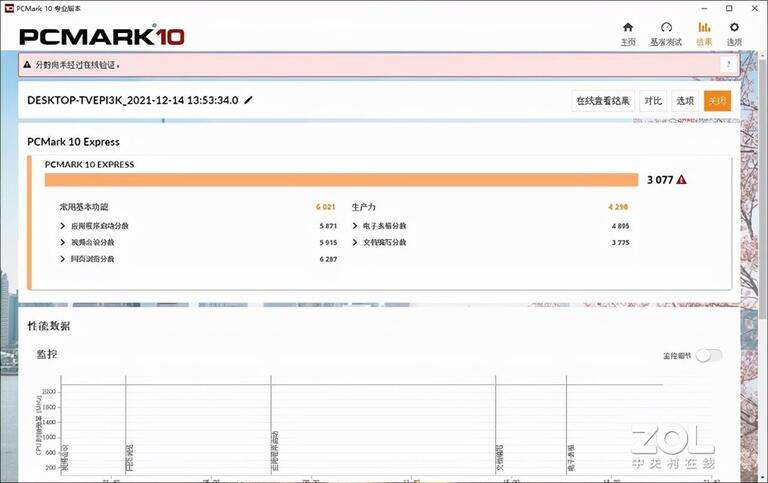Click the writing score value 3 775

pos(621,242)
